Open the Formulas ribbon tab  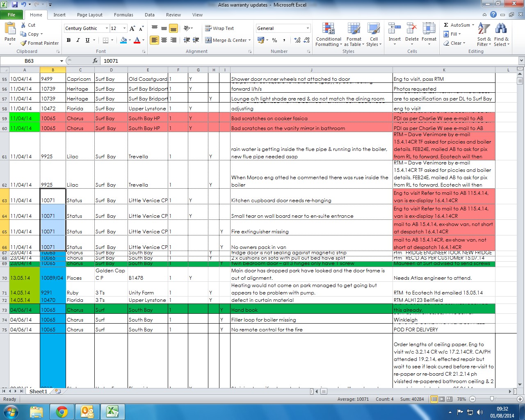click(x=123, y=15)
